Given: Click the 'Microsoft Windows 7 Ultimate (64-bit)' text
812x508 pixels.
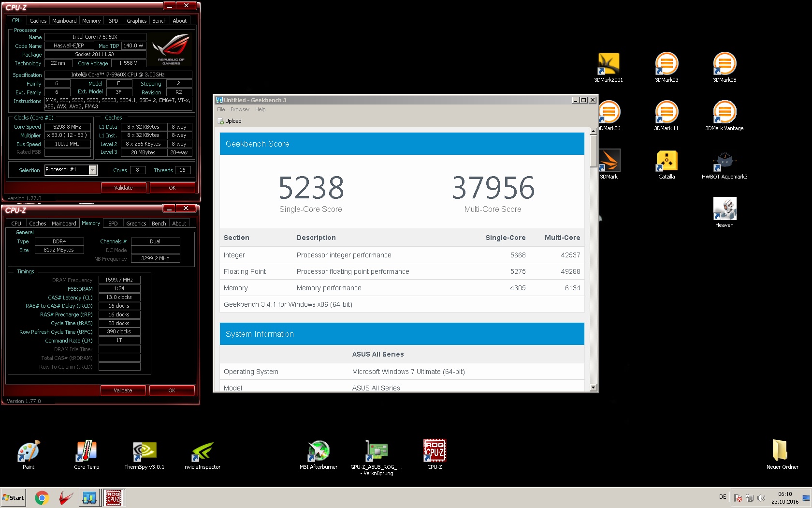Looking at the screenshot, I should pos(408,372).
